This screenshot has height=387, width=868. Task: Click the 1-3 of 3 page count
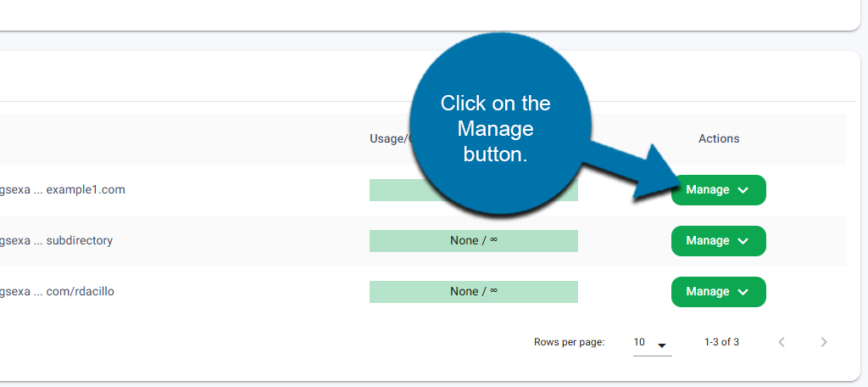click(721, 342)
